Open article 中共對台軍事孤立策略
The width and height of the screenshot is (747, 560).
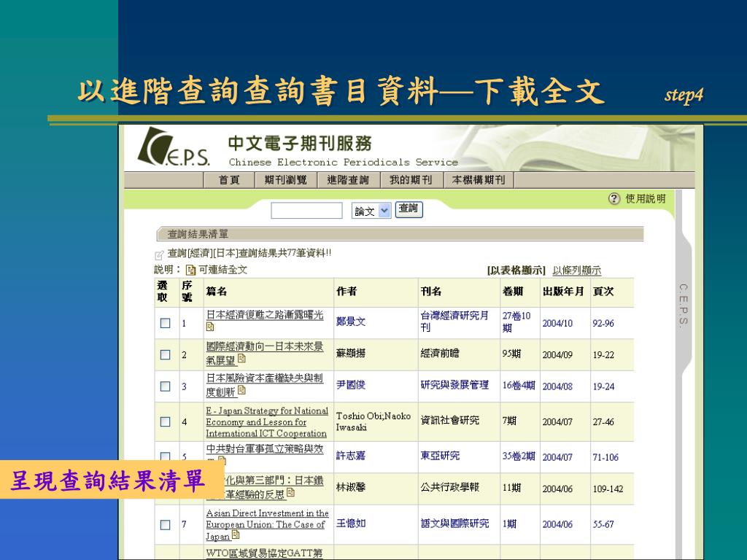pos(264,449)
